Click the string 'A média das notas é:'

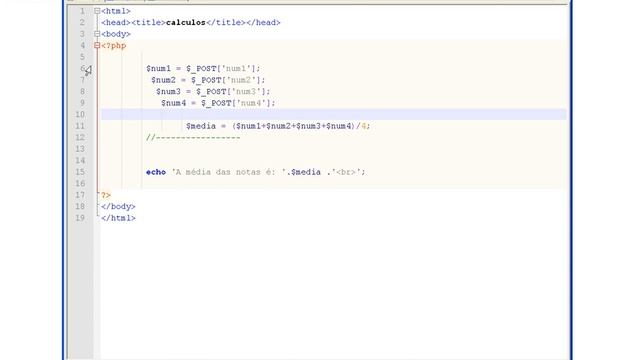coord(230,172)
